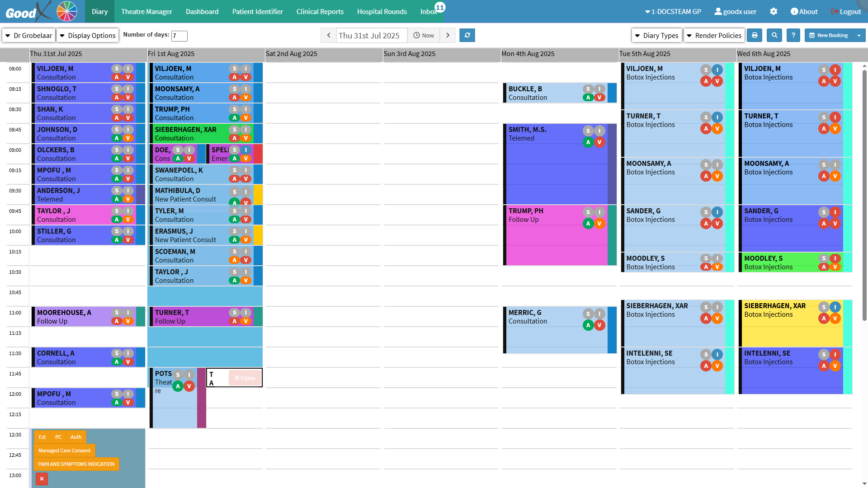Go to previous day arrow

pyautogui.click(x=329, y=35)
